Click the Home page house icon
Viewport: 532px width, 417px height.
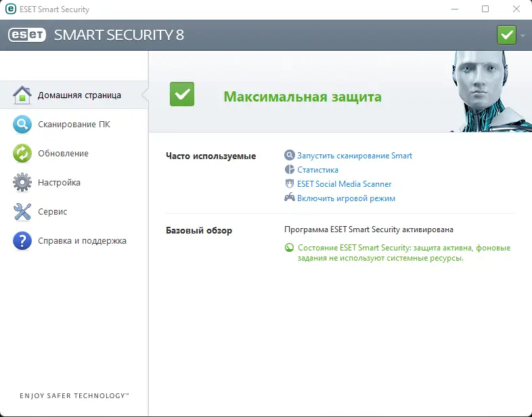pyautogui.click(x=22, y=95)
